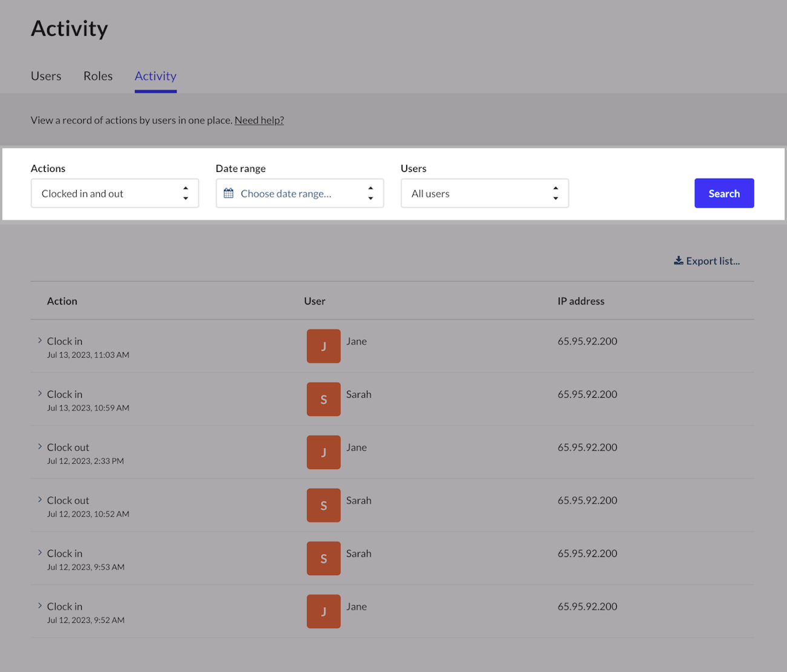Expand the Jul 12 9:53 AM Clock in entry
Image resolution: width=787 pixels, height=672 pixels.
tap(40, 553)
